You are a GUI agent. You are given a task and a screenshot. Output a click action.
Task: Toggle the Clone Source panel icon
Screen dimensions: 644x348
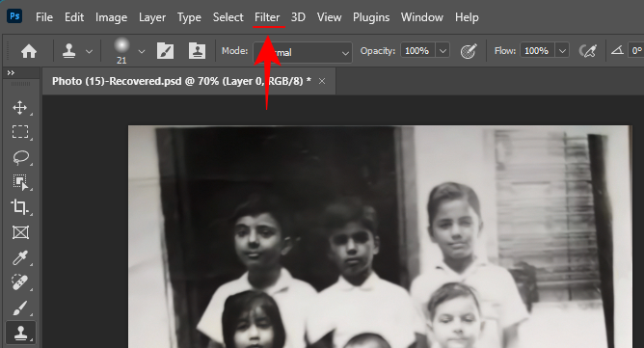pyautogui.click(x=197, y=51)
